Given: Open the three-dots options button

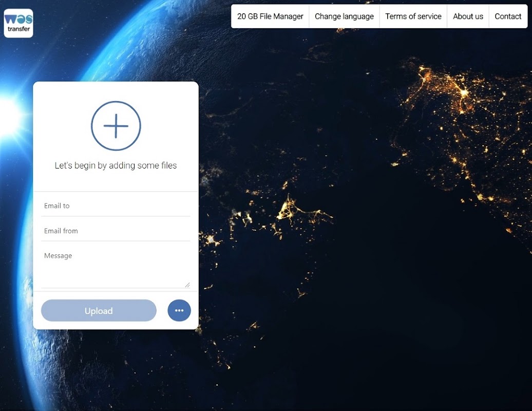Looking at the screenshot, I should point(179,310).
